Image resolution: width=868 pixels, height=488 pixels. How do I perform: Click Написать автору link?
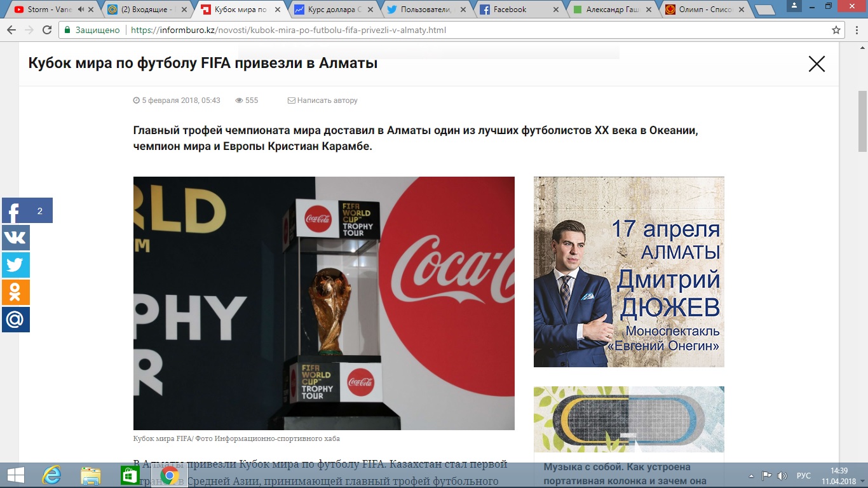tap(323, 100)
